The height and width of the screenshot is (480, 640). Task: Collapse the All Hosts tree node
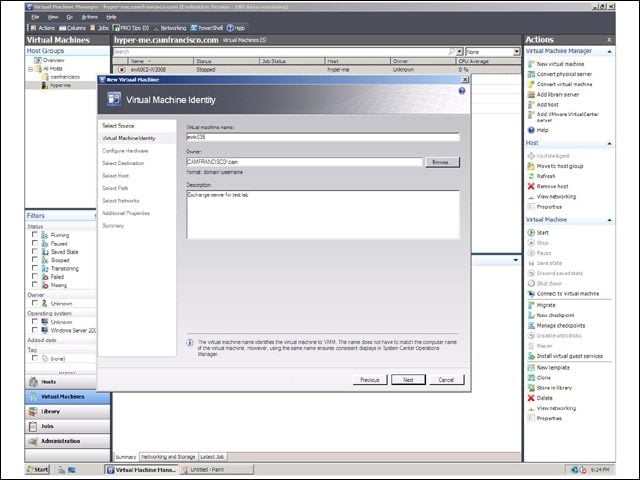pos(31,69)
